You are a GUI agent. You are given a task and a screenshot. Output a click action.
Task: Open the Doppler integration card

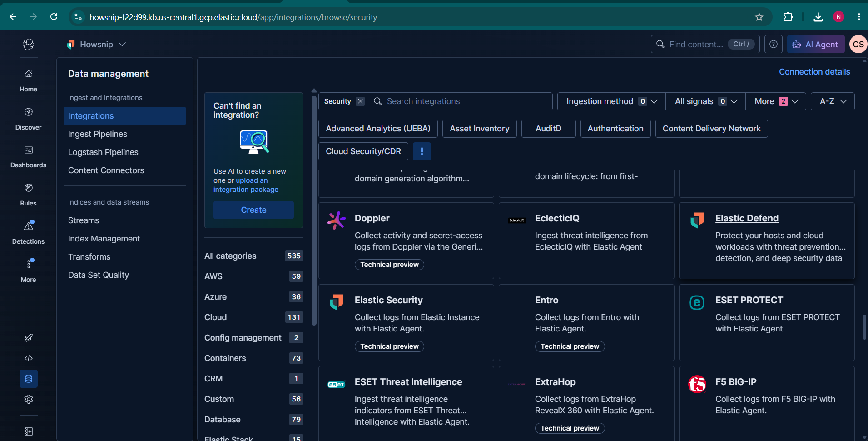pos(406,241)
